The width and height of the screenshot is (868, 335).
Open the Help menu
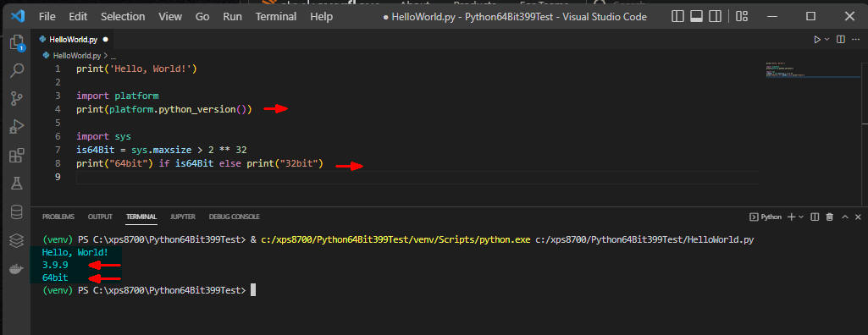pyautogui.click(x=321, y=17)
